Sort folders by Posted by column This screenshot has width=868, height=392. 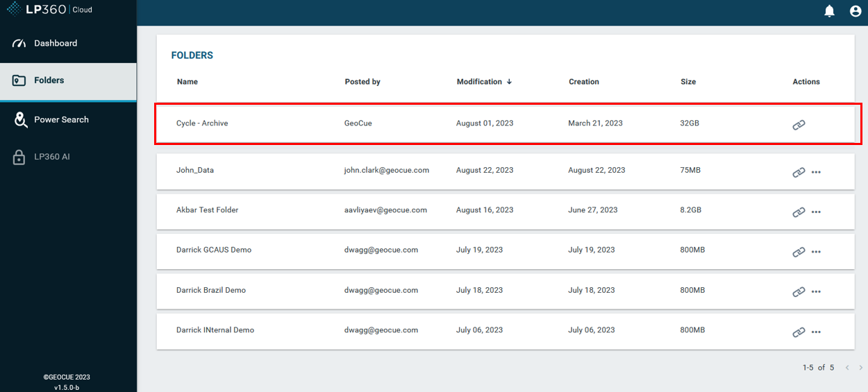tap(362, 82)
